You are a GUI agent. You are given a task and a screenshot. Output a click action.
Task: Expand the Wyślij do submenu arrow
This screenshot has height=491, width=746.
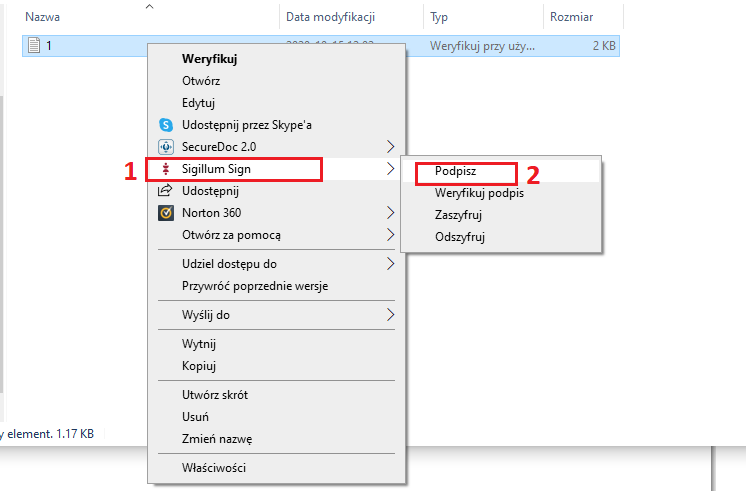[x=391, y=315]
